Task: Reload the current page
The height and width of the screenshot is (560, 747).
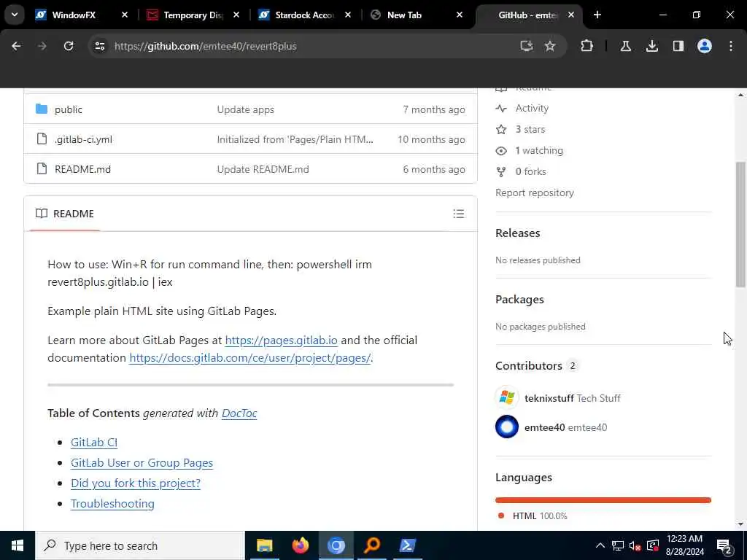Action: [69, 46]
